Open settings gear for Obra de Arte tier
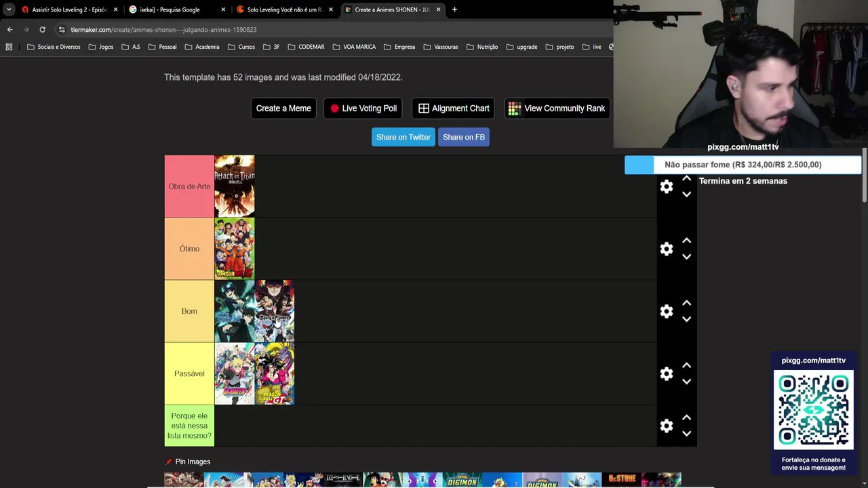The width and height of the screenshot is (868, 488). click(667, 186)
